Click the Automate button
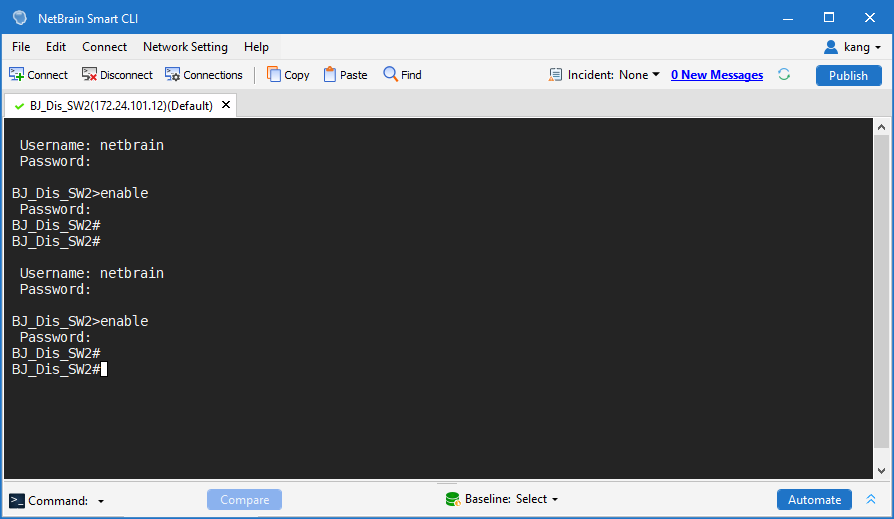 814,500
